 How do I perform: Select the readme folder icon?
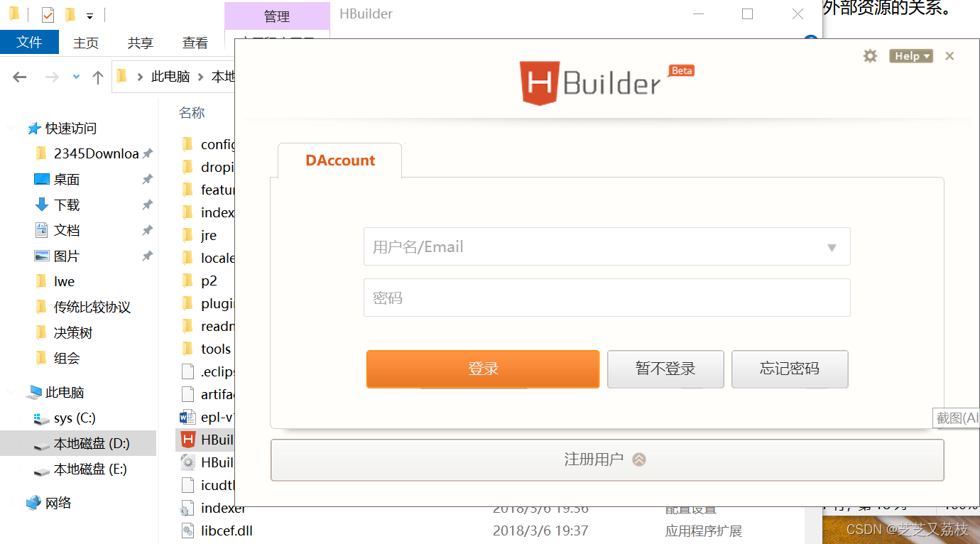click(x=187, y=326)
